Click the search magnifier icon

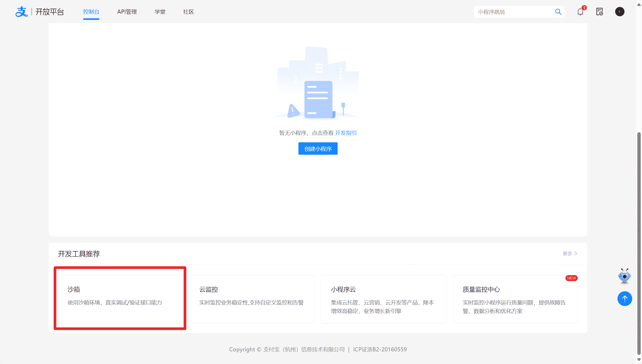pyautogui.click(x=558, y=12)
